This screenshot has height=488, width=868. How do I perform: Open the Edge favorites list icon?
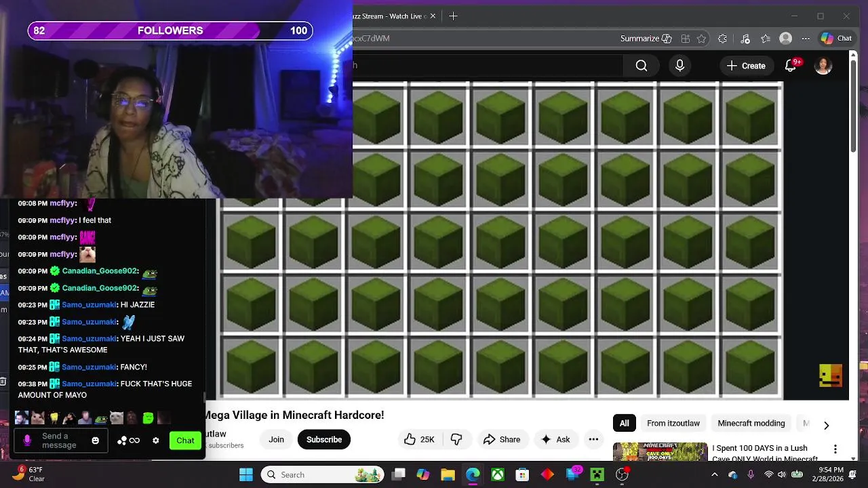coord(766,39)
